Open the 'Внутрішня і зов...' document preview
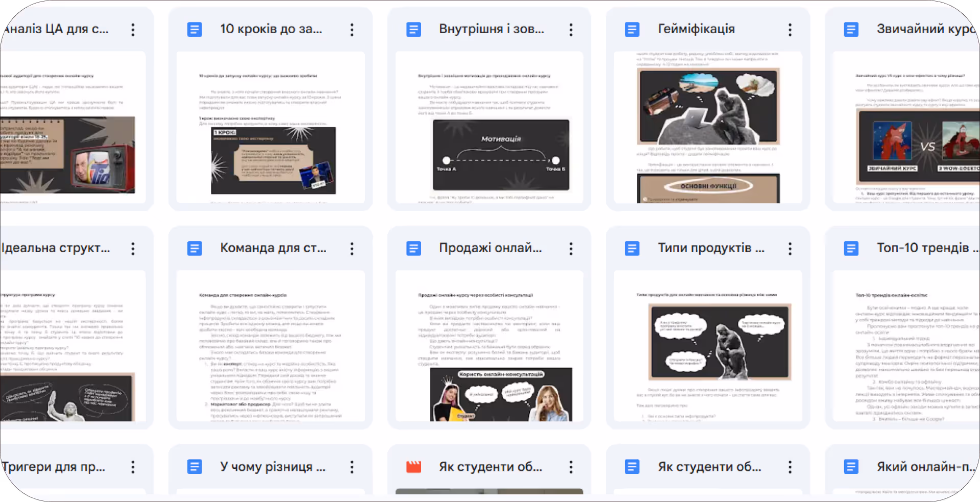Screen dimensions: 980x502 (x=489, y=127)
